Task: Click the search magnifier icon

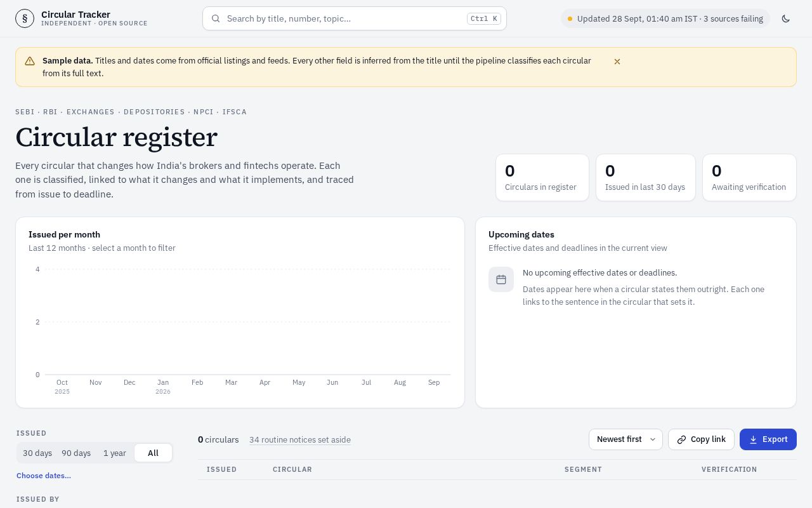Action: (216, 18)
